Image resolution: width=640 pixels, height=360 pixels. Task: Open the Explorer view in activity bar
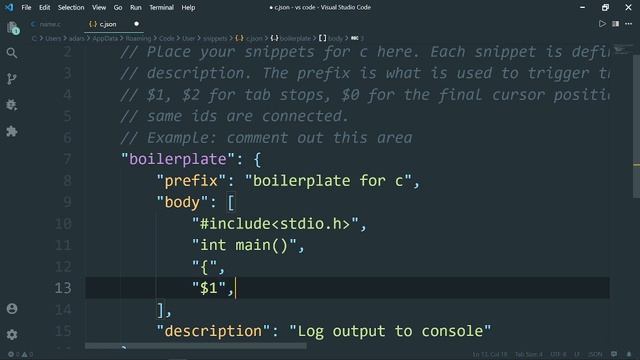click(13, 28)
